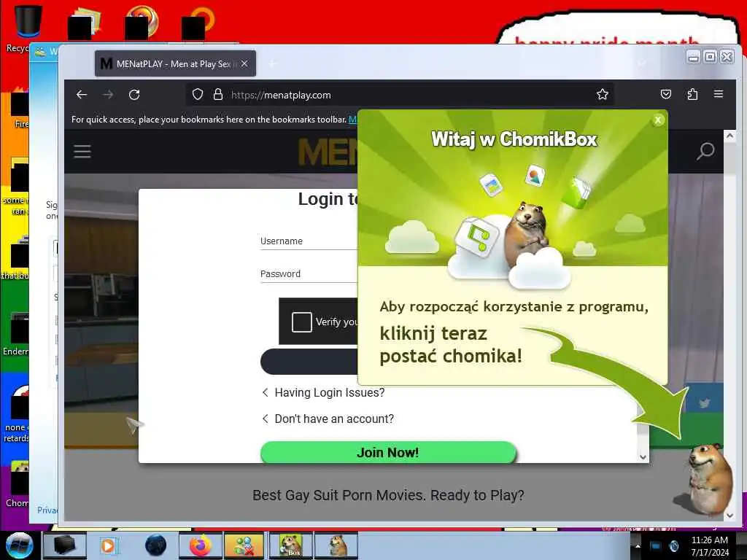Viewport: 747px width, 560px height.
Task: Click the green Join Now! button
Action: 388,452
